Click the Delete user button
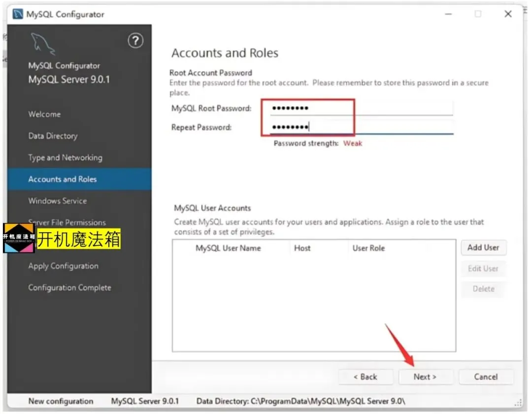This screenshot has height=414, width=532. click(484, 289)
